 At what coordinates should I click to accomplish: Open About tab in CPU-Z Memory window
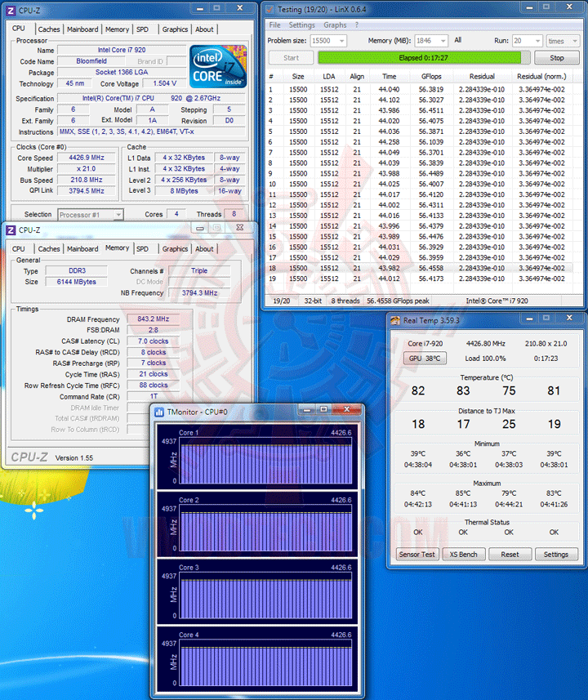pyautogui.click(x=204, y=249)
